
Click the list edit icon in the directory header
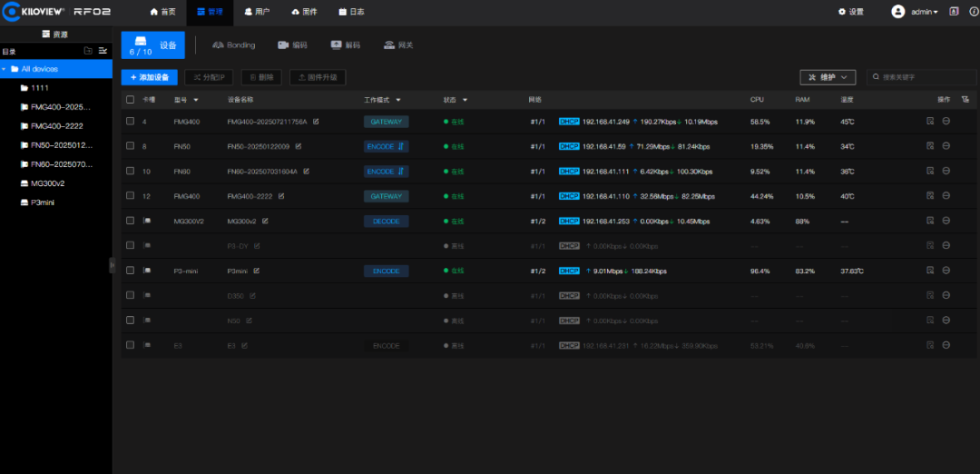click(x=103, y=51)
